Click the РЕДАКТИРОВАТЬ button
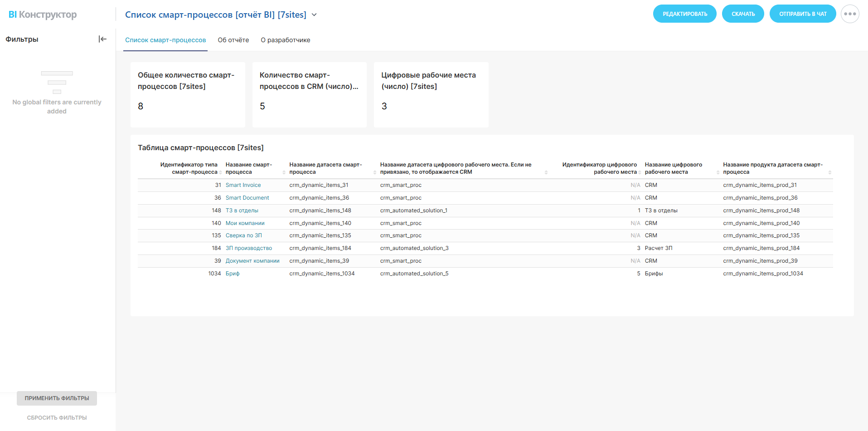 tap(684, 14)
